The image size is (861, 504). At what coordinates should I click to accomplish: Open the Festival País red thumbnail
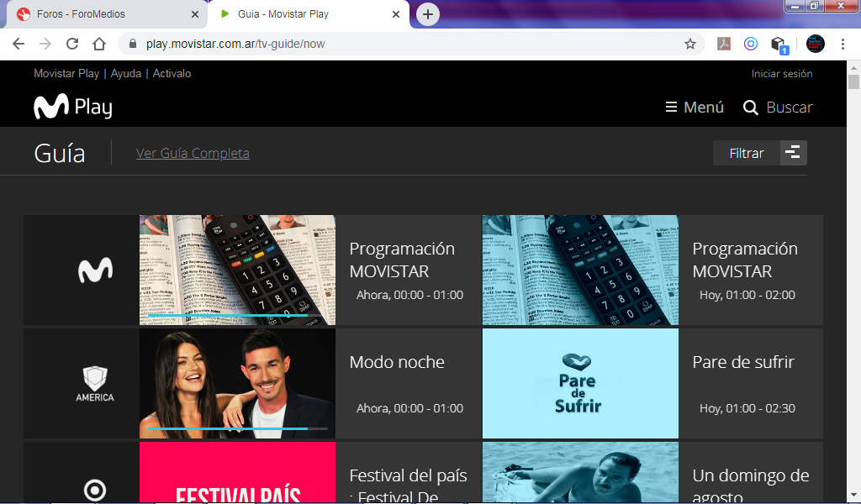[237, 472]
